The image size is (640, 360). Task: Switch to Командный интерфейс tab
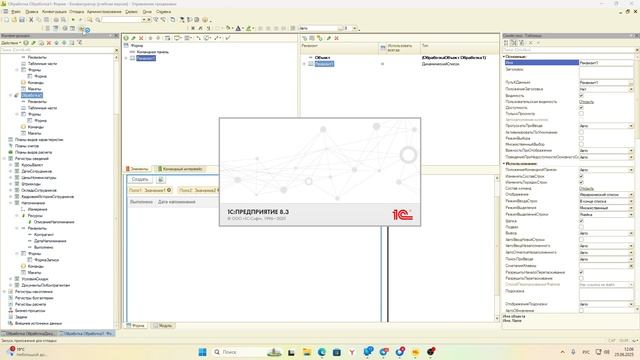coord(180,169)
